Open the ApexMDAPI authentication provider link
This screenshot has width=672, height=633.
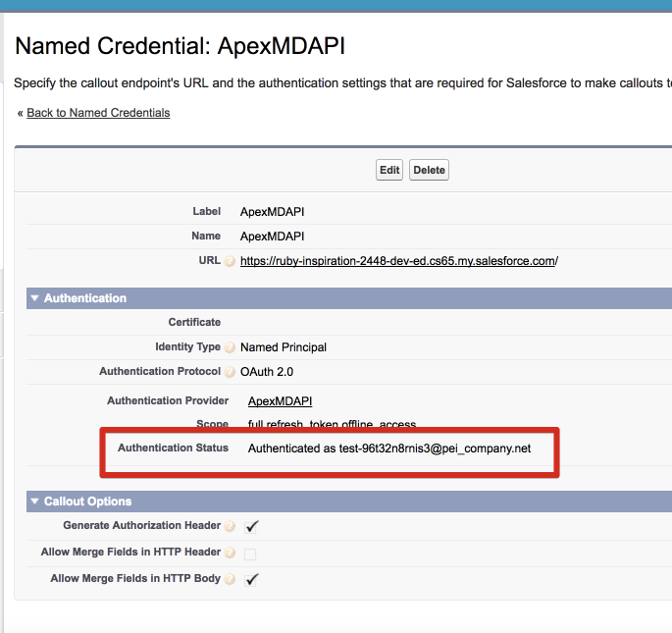[280, 401]
